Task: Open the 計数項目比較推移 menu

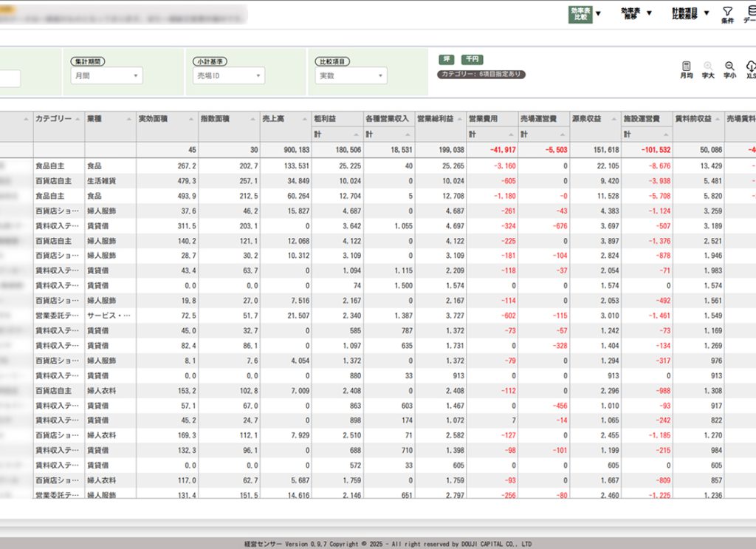Action: 690,13
